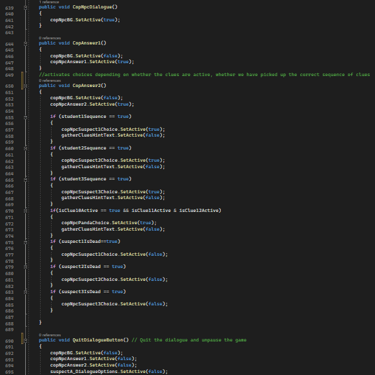Collapse the QuitDialogueButton method at line 690
This screenshot has height=375, width=375.
coord(25,340)
